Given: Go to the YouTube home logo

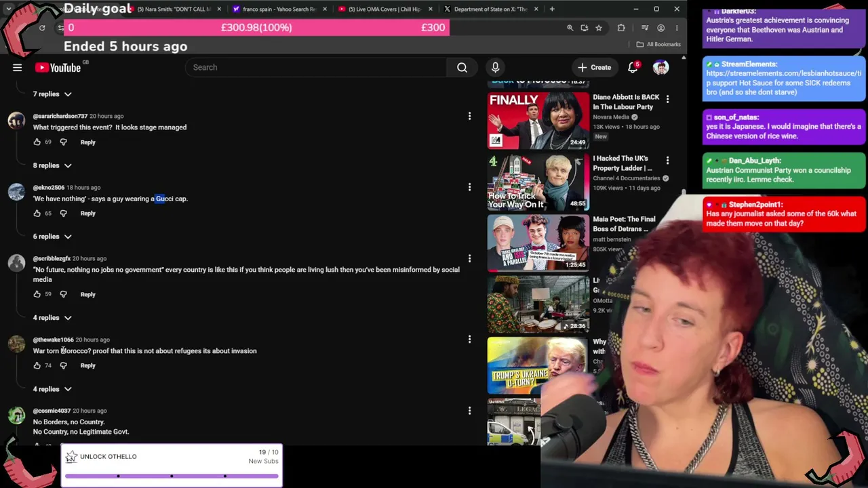Looking at the screenshot, I should (58, 67).
